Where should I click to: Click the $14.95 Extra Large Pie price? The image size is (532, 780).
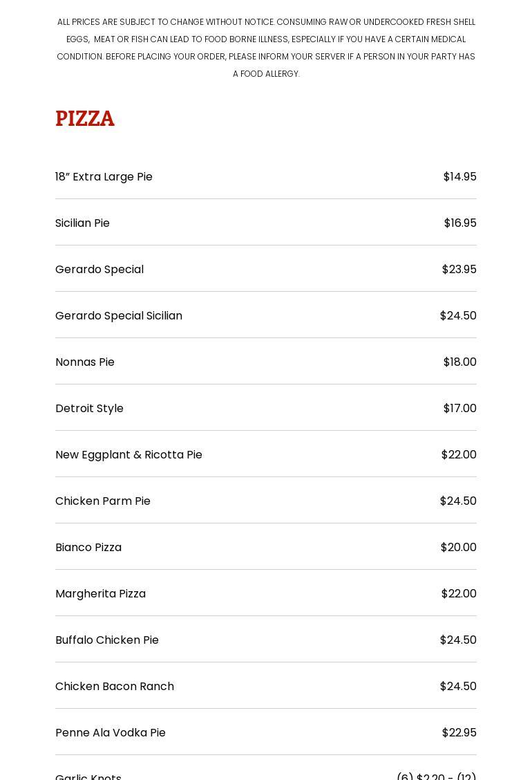[459, 177]
